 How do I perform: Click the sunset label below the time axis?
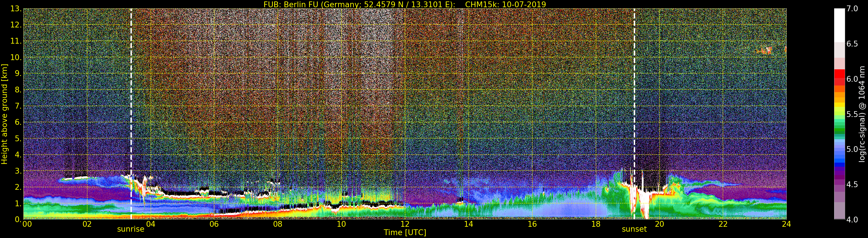tap(634, 229)
